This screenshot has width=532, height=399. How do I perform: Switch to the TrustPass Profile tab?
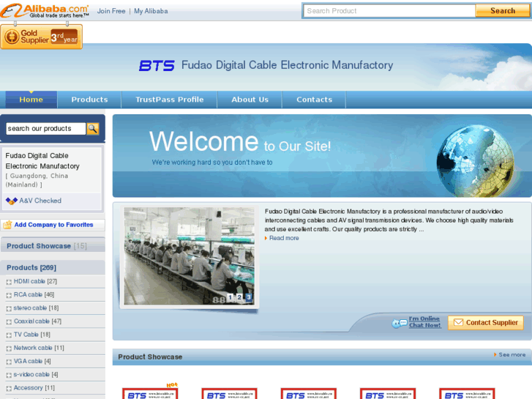click(x=170, y=100)
